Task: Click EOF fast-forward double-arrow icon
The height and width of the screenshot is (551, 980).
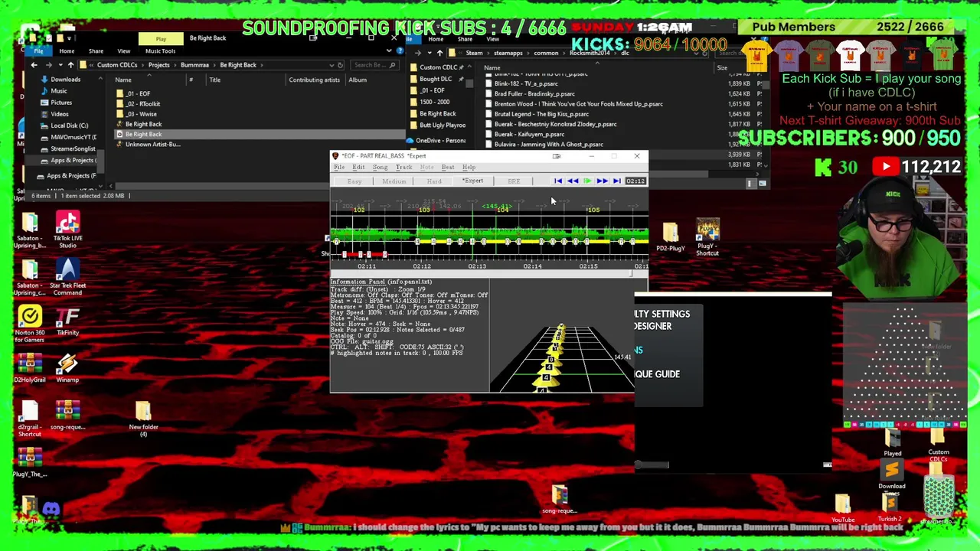Action: 602,181
